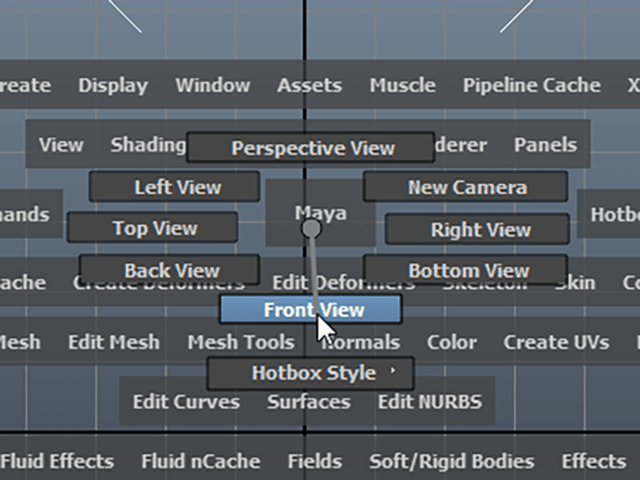This screenshot has height=480, width=640.
Task: Select Bottom View option
Action: pyautogui.click(x=468, y=270)
